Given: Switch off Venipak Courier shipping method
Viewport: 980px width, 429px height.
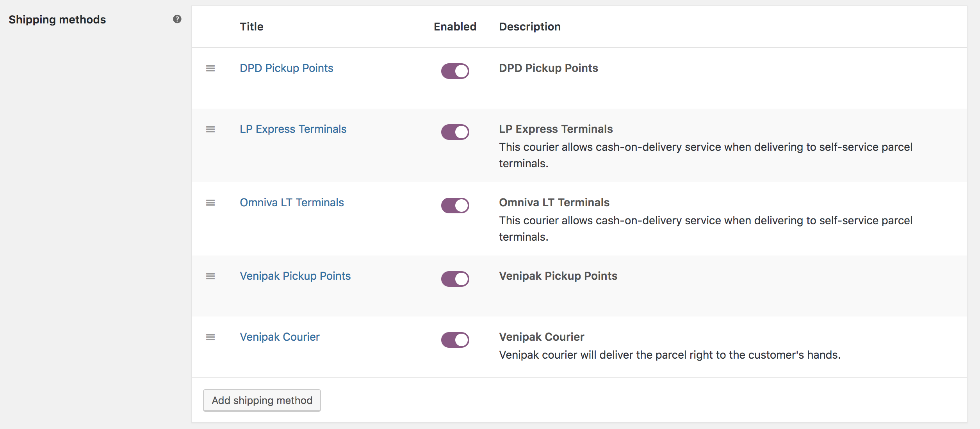Looking at the screenshot, I should pyautogui.click(x=455, y=340).
